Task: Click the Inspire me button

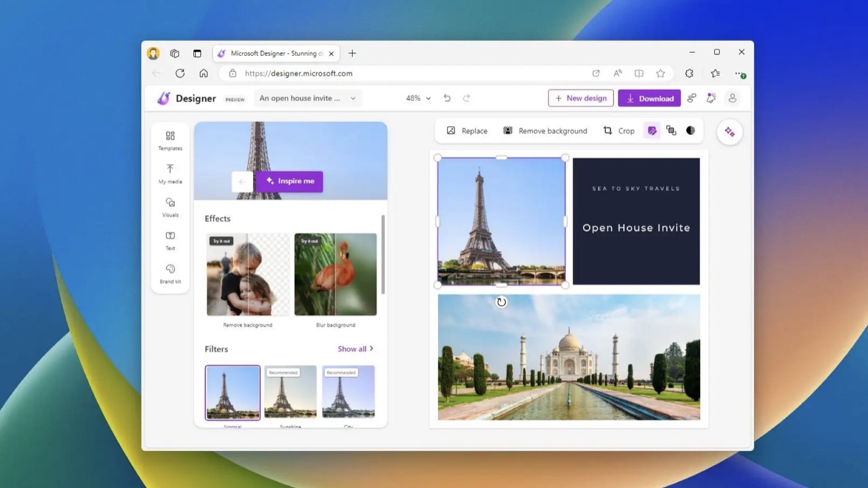Action: [290, 181]
